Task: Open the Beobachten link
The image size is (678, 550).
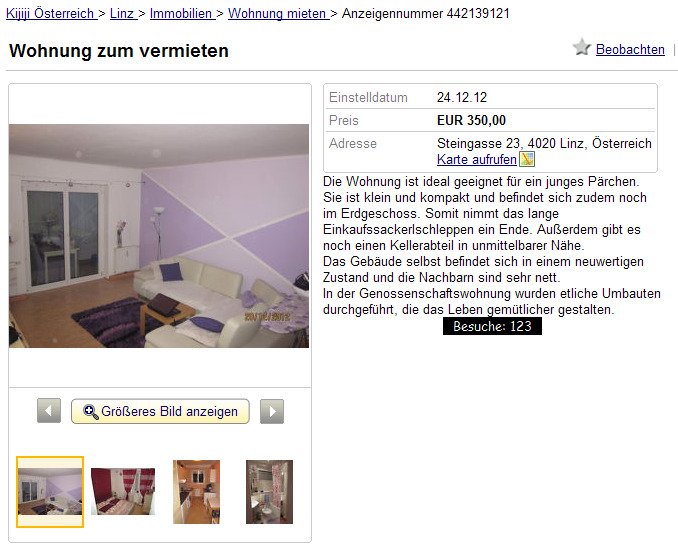Action: [630, 50]
